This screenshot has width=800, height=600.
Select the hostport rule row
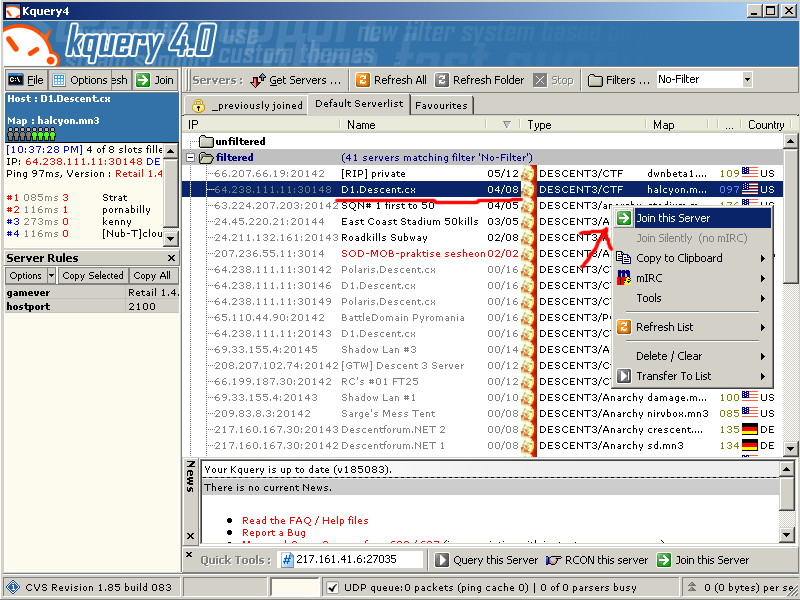pyautogui.click(x=92, y=307)
